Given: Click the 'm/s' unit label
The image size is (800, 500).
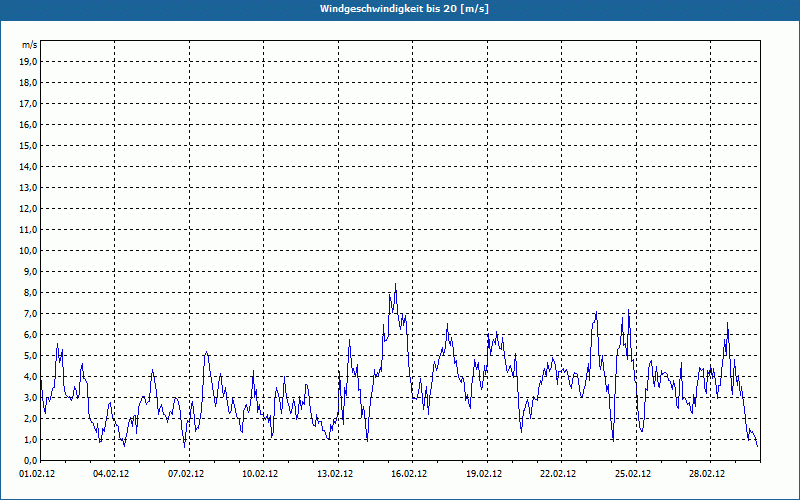Looking at the screenshot, I should [x=29, y=45].
